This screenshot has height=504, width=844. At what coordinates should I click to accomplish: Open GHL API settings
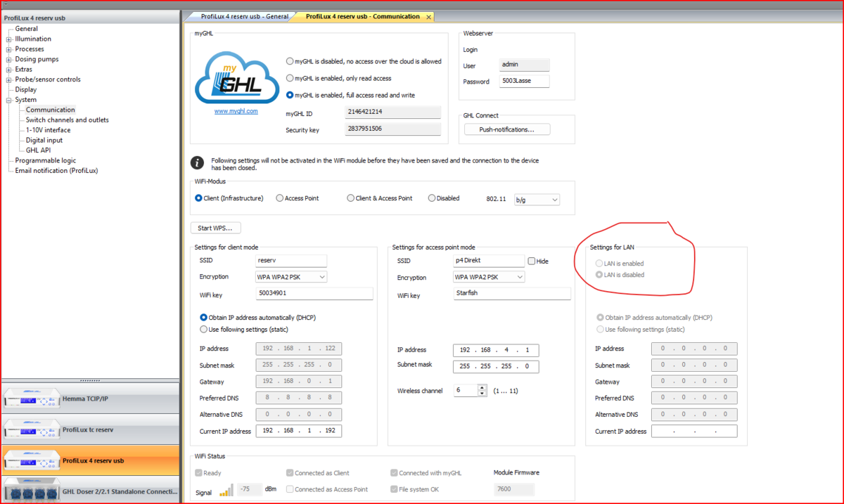point(39,150)
